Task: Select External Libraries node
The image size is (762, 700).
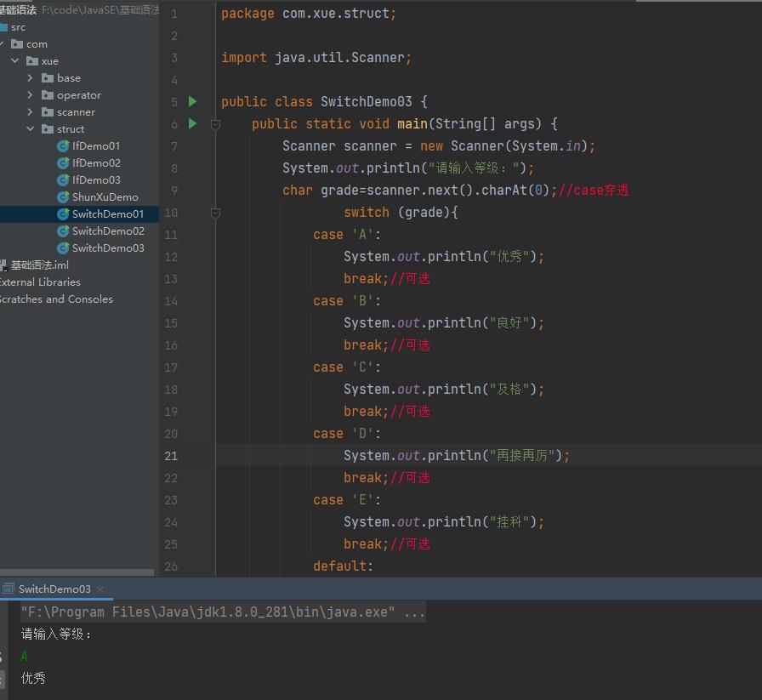Action: (x=40, y=282)
